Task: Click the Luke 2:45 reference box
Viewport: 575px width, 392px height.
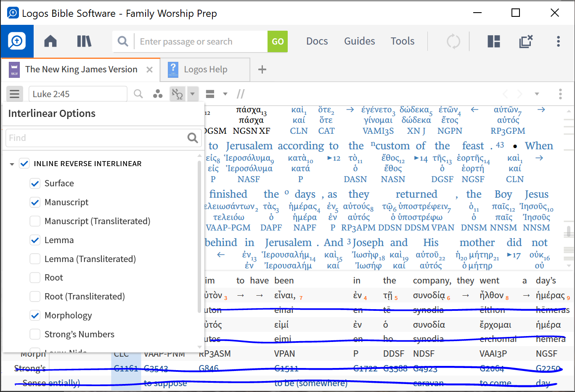Action: point(78,94)
